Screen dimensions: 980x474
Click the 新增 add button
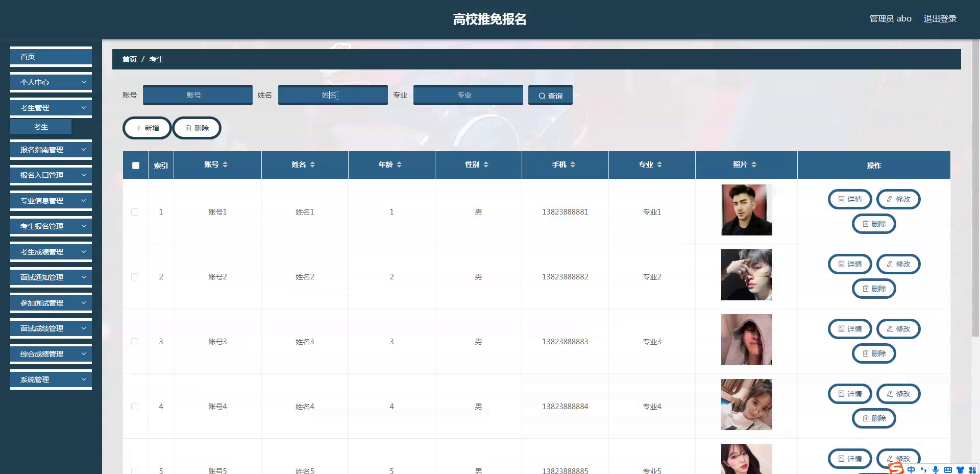147,128
